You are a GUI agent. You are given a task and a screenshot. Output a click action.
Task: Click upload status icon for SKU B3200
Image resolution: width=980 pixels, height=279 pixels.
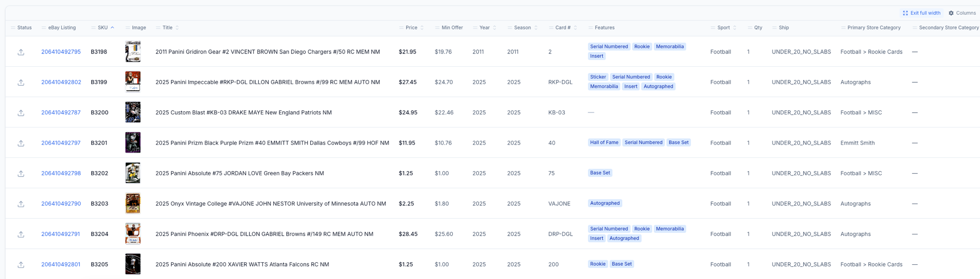tap(21, 113)
